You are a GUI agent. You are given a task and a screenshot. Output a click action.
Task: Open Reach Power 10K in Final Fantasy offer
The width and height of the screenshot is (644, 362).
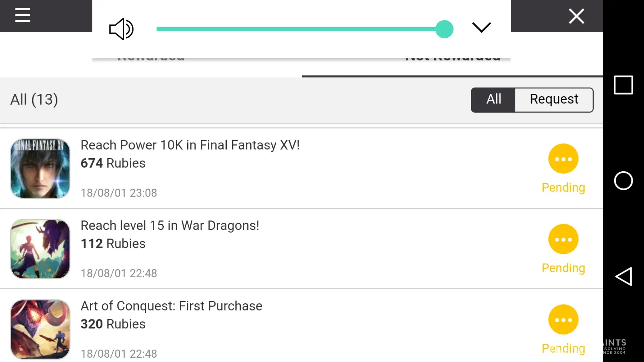(x=190, y=146)
